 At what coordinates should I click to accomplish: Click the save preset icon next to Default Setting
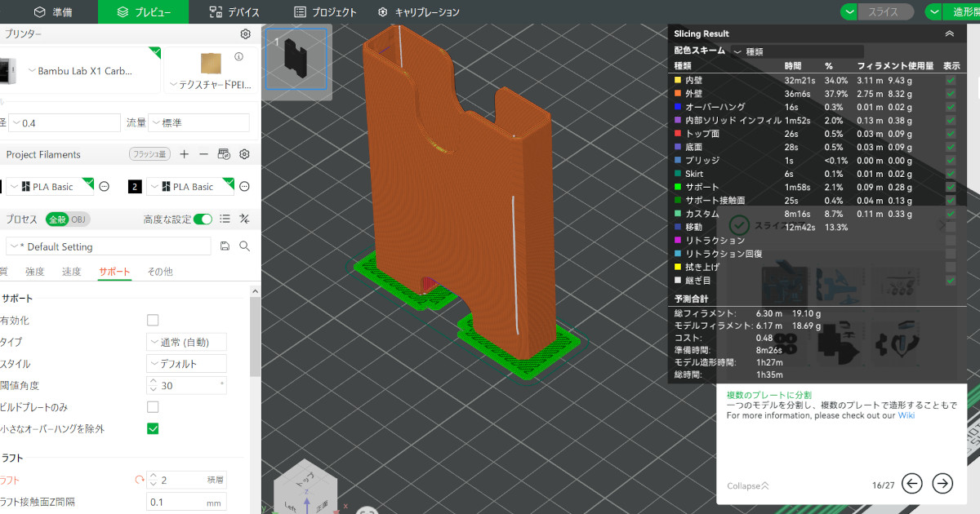click(225, 246)
